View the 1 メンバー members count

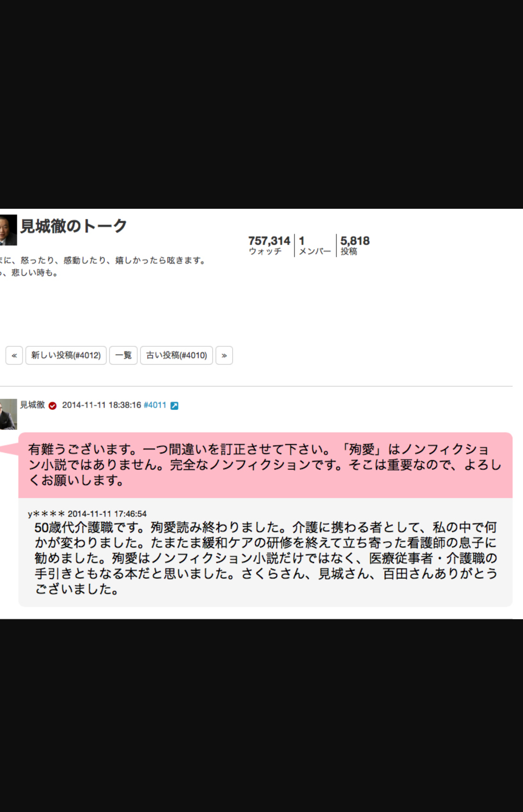(x=315, y=245)
